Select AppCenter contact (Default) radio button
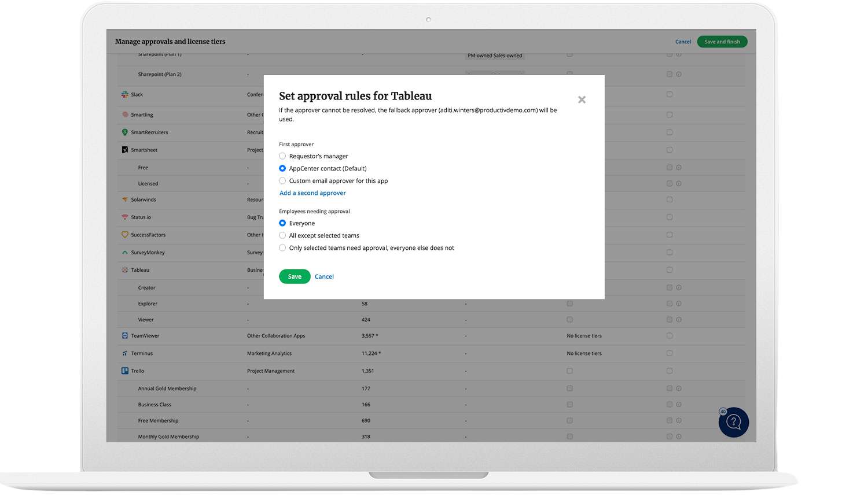 282,168
